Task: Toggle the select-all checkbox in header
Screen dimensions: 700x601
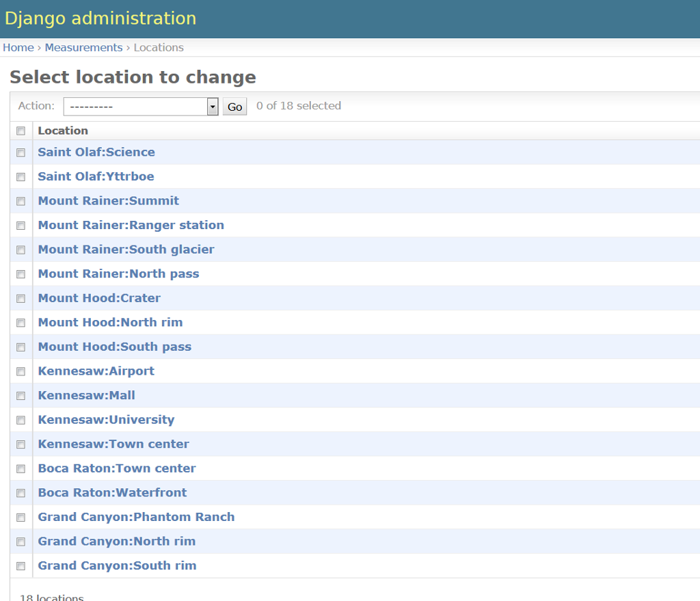Action: [x=21, y=131]
